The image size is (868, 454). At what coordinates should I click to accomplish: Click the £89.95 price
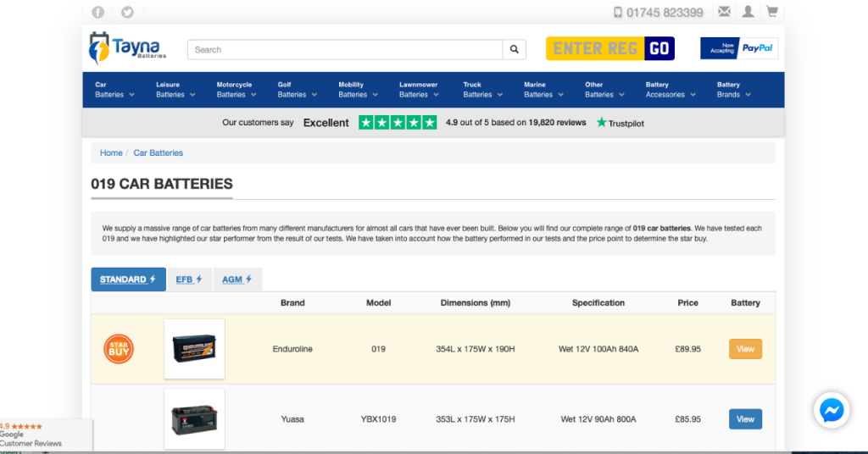tap(687, 349)
